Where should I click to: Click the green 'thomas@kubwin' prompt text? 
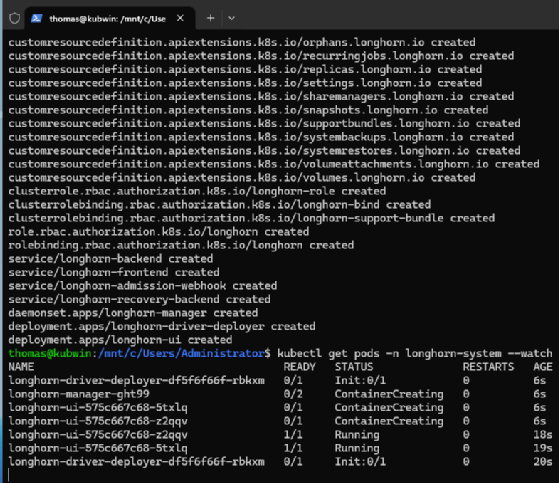pyautogui.click(x=50, y=354)
